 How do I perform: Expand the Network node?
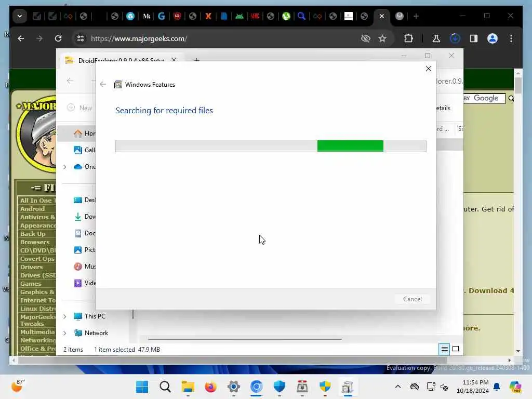pos(64,333)
